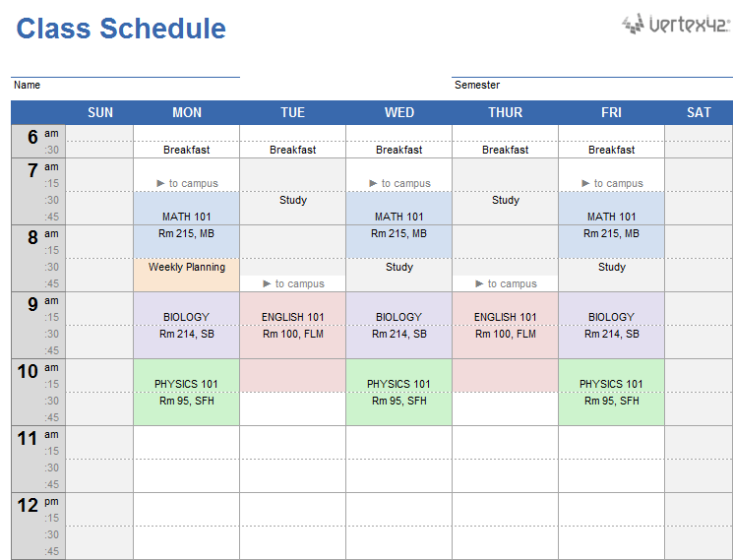This screenshot has width=733, height=560.
Task: Select Thursday's Breakfast cell
Action: pyautogui.click(x=506, y=150)
